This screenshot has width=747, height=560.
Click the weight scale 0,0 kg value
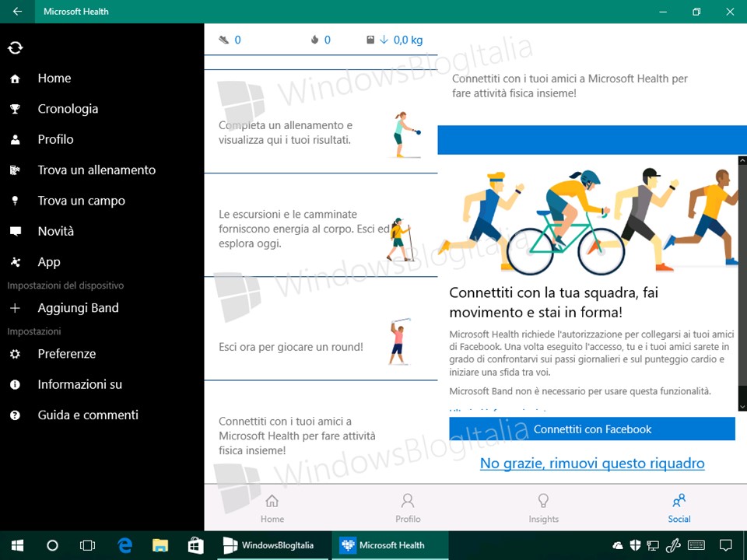395,40
